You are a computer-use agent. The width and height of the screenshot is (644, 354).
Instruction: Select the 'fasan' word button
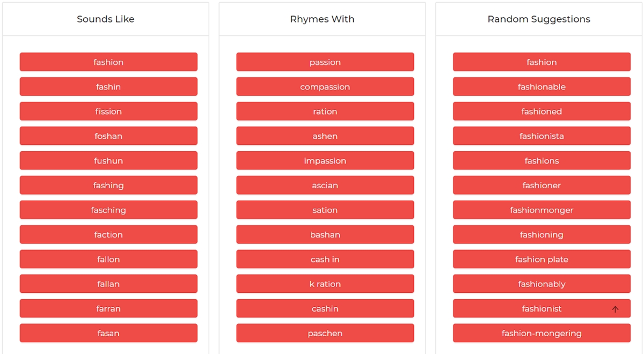click(108, 334)
